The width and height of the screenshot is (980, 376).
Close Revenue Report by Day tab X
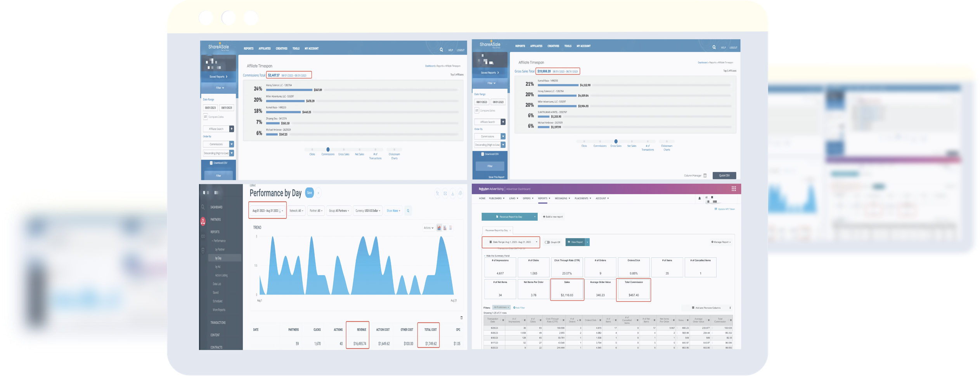click(x=510, y=231)
